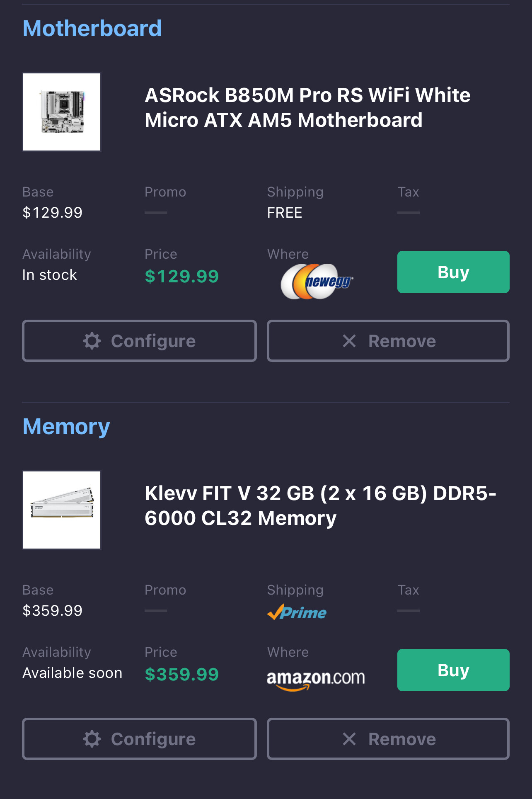Click the FREE shipping text for the motherboard
The height and width of the screenshot is (799, 532).
click(x=285, y=213)
